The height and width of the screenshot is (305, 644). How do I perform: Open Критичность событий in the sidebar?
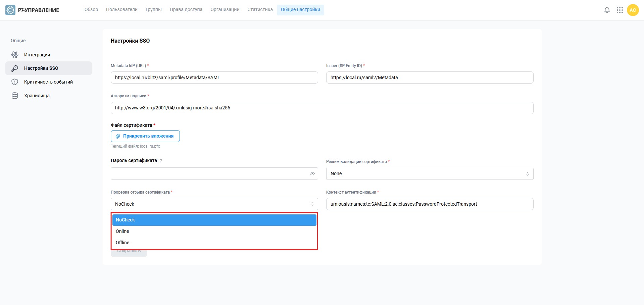[49, 82]
